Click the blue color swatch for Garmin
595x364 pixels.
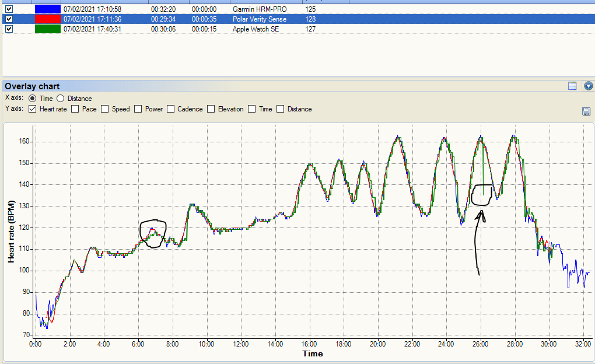coord(47,9)
